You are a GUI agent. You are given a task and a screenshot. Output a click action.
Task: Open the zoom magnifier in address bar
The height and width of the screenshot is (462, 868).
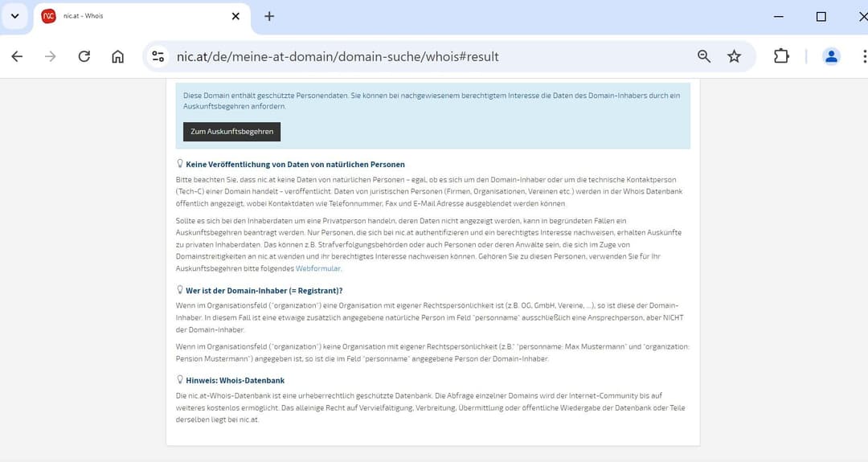[704, 56]
